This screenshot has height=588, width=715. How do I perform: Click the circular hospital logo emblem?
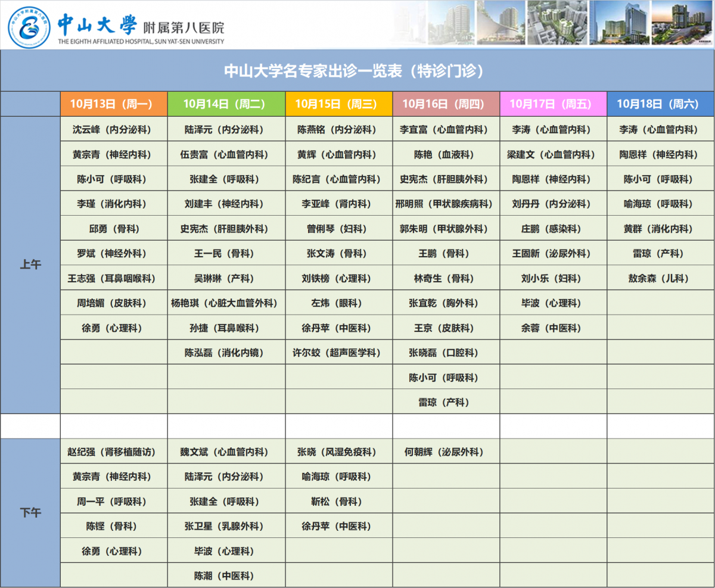[x=29, y=27]
